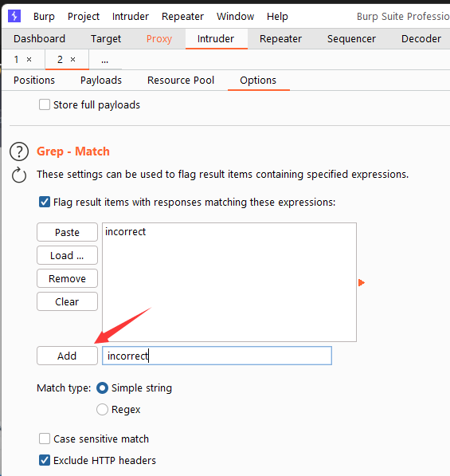Viewport: 450px width, 476px height.
Task: Untick Flag result items matching expressions
Action: pos(45,202)
